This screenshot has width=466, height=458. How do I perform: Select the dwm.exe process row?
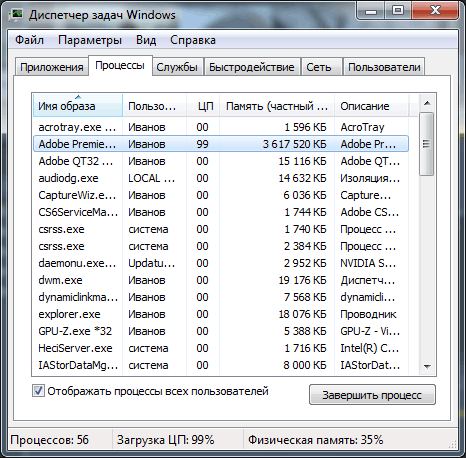click(x=221, y=280)
